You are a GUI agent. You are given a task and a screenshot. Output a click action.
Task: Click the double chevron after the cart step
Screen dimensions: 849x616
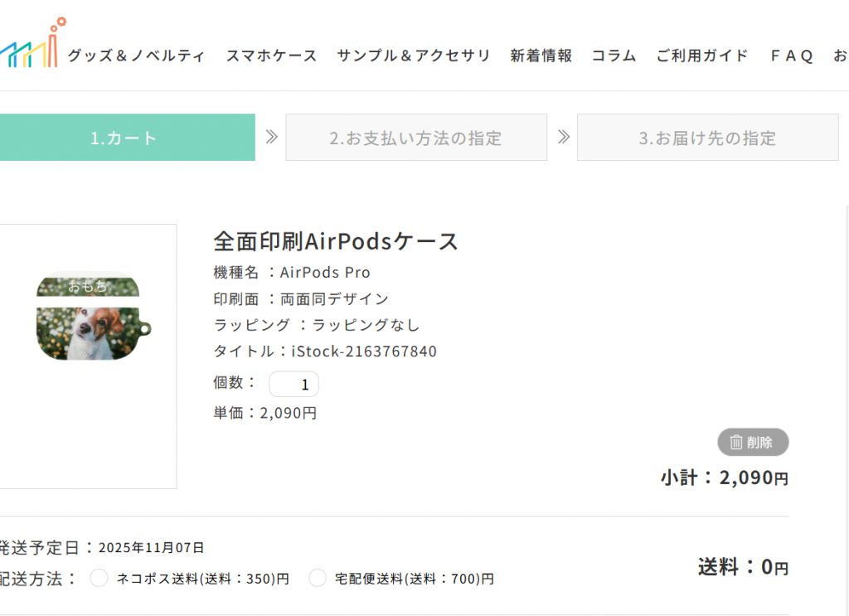tap(271, 137)
